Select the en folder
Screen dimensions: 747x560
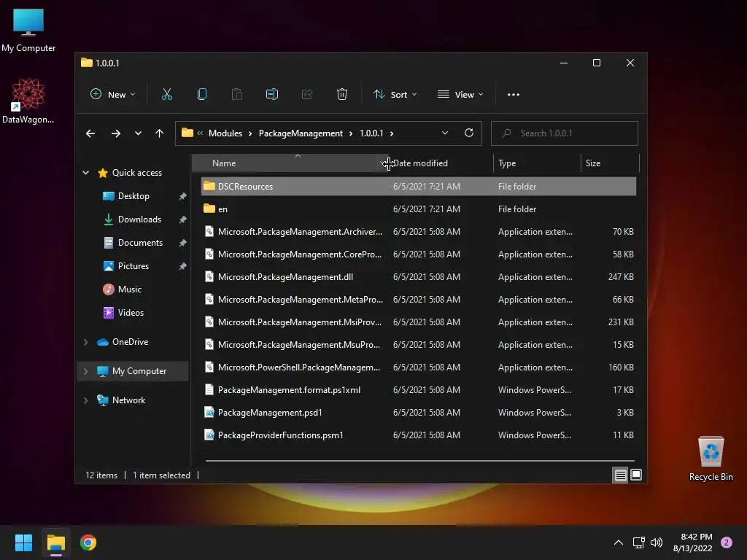point(419,209)
